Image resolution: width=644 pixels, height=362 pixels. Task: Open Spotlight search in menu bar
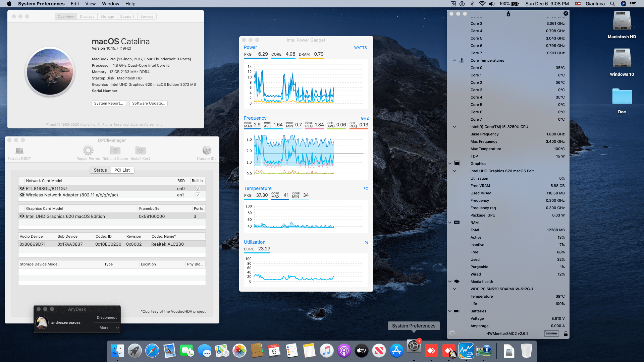click(612, 4)
